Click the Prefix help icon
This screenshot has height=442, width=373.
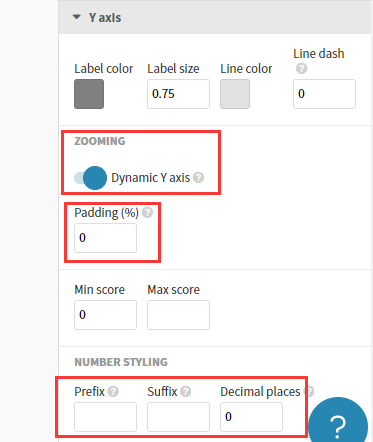[113, 391]
